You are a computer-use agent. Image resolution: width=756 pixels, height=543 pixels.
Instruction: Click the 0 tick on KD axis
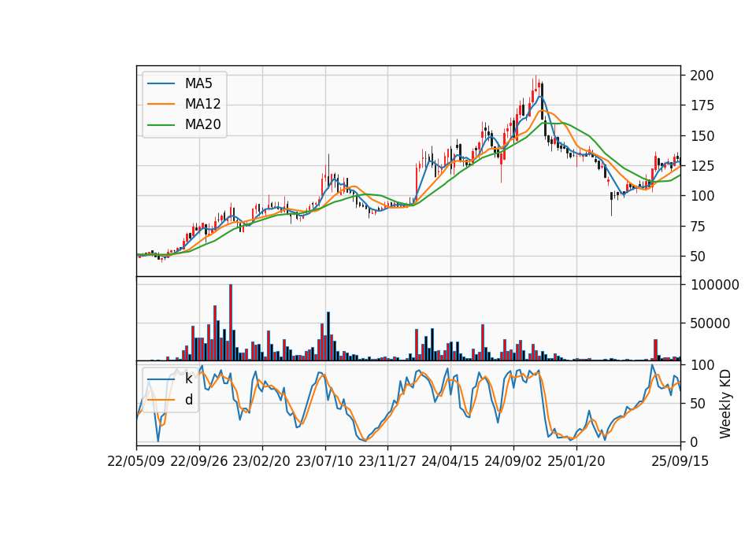695,441
